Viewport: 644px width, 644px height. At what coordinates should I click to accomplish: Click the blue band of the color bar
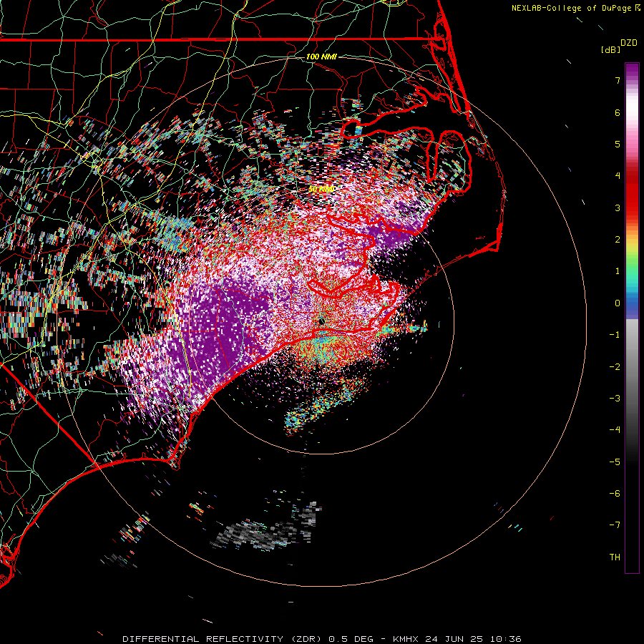[632, 306]
